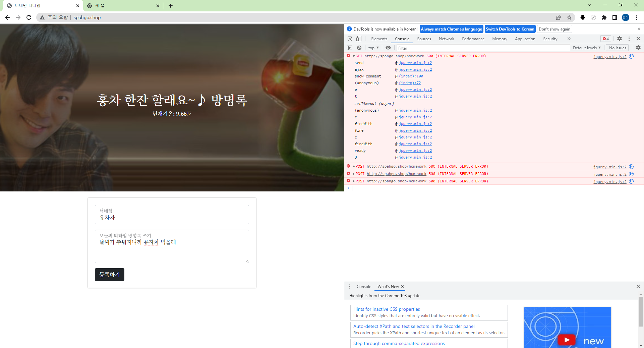
Task: Close the What's New tab
Action: [403, 287]
